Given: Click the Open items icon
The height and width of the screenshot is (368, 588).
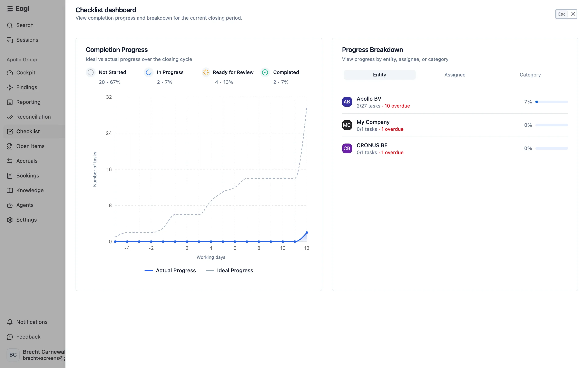Looking at the screenshot, I should coord(10,146).
